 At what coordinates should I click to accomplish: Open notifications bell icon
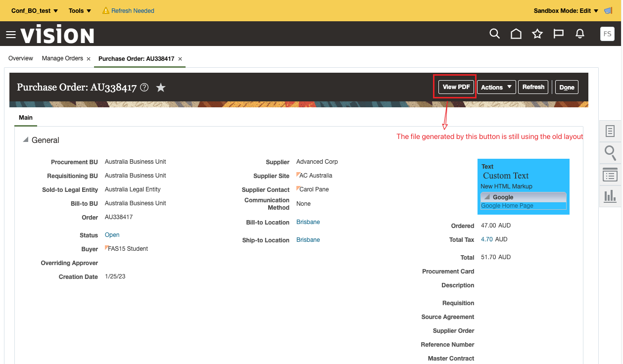tap(580, 34)
